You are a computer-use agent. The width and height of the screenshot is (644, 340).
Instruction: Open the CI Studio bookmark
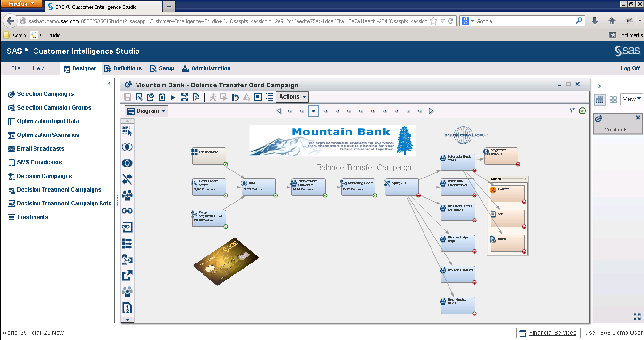45,35
